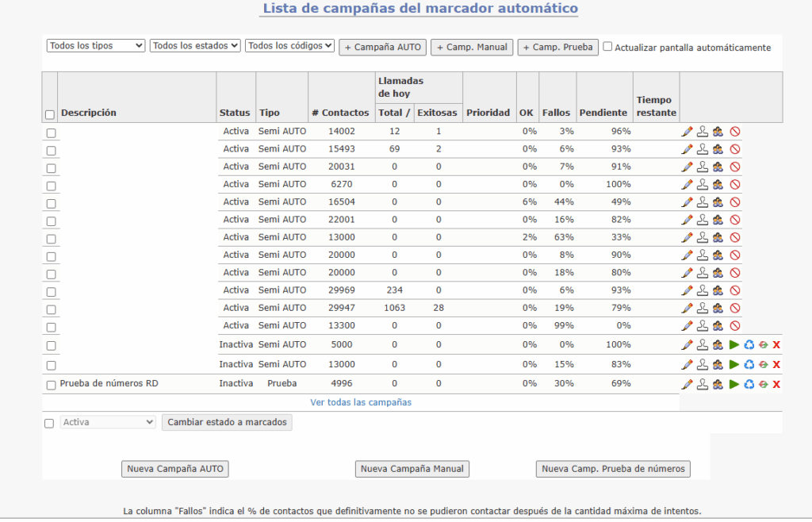This screenshot has height=522, width=812.
Task: Expand the Todos los estados dropdown
Action: [x=195, y=46]
